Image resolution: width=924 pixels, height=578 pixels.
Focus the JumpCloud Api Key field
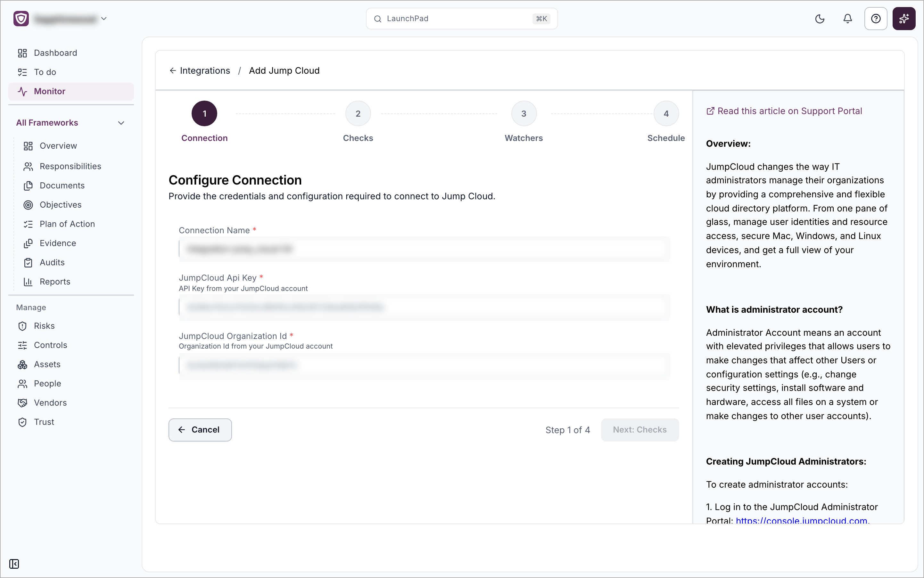(424, 307)
